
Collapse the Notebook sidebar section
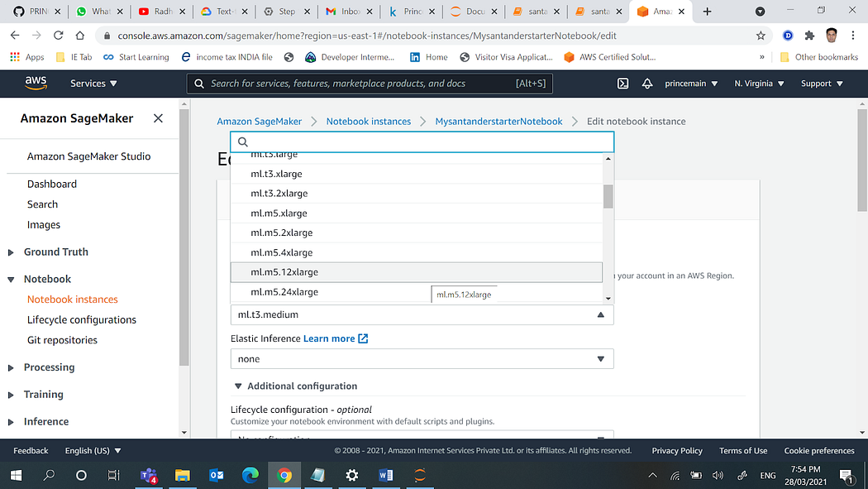point(11,280)
